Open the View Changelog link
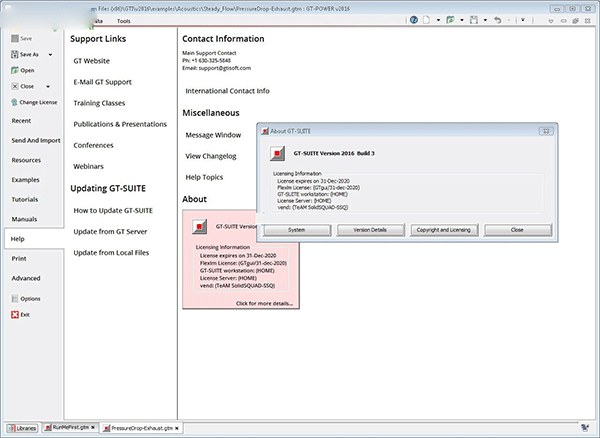600x438 pixels. point(211,156)
